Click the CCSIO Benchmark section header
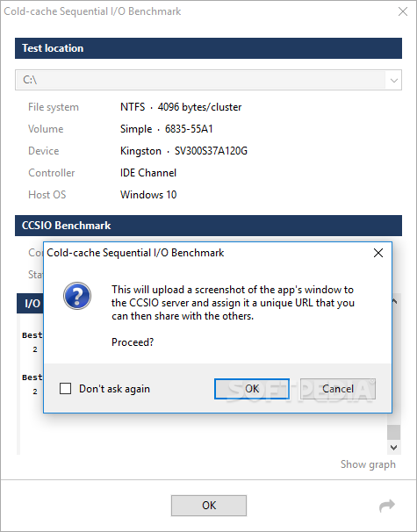Screen dimensions: 417x532 coord(208,226)
